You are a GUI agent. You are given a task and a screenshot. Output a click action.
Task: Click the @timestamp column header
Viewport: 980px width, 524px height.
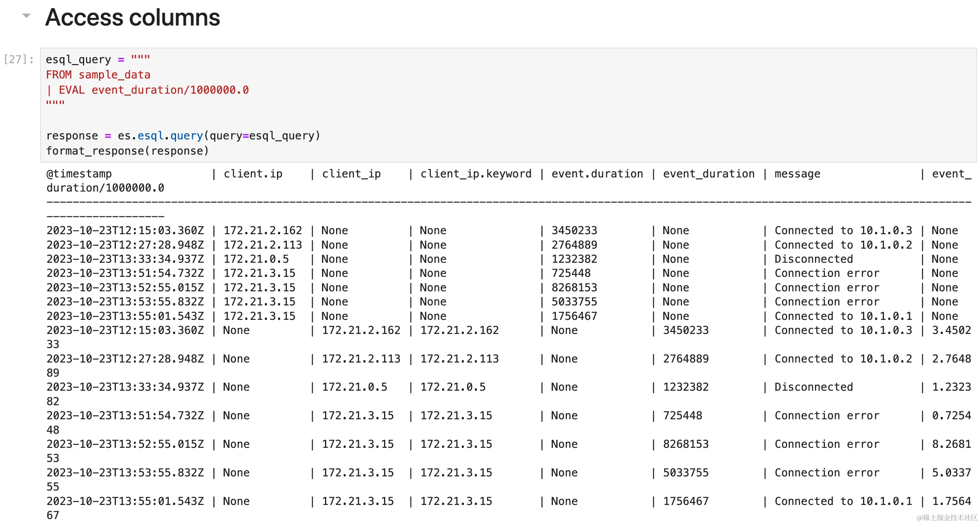coord(79,174)
